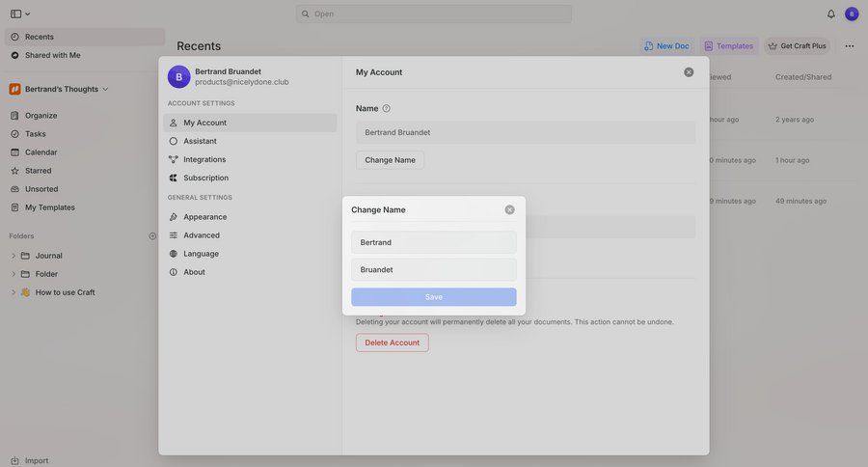Open the three-dot more menu
868x467 pixels.
tap(849, 46)
